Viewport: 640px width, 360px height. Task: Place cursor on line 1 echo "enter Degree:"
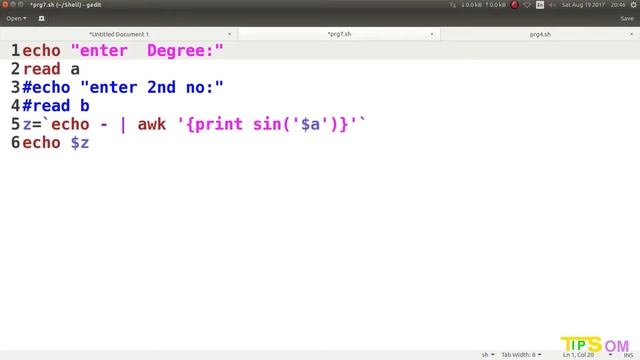click(x=123, y=51)
